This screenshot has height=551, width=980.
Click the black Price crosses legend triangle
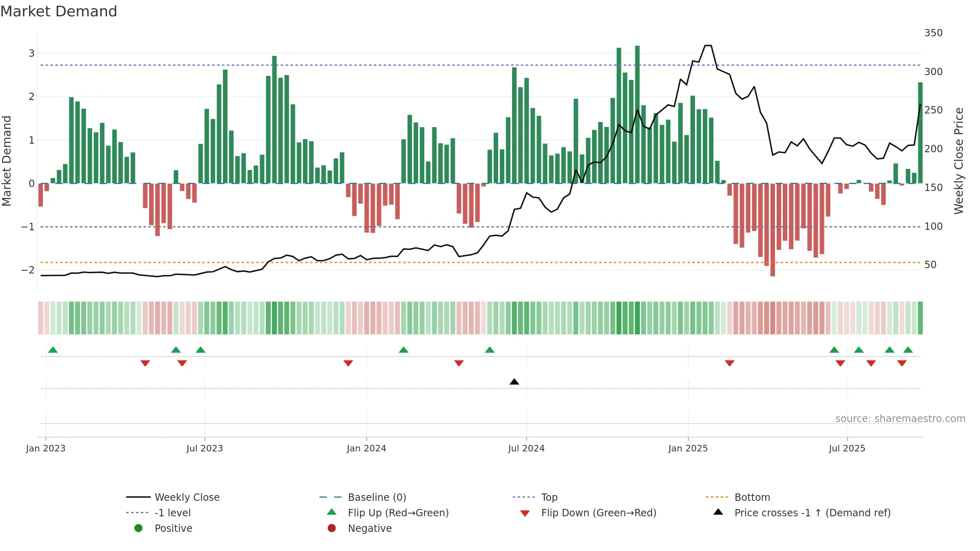(x=718, y=512)
